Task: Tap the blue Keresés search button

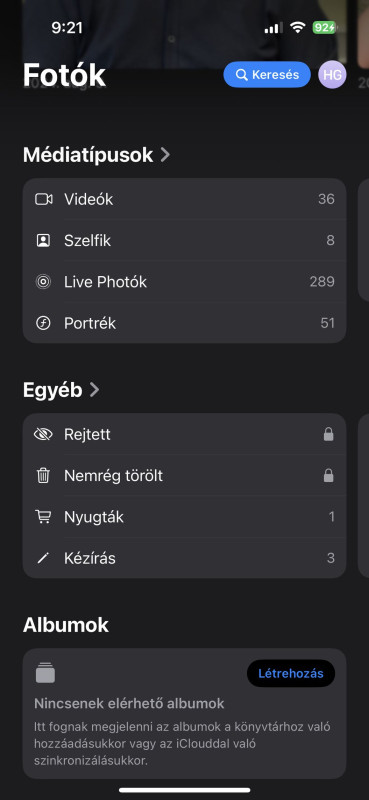Action: (267, 74)
